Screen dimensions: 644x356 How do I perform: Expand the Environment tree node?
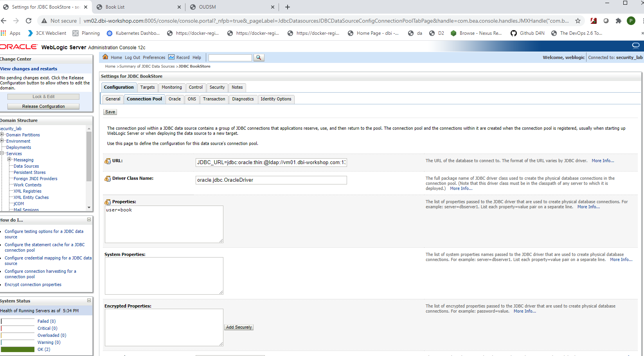(2, 141)
